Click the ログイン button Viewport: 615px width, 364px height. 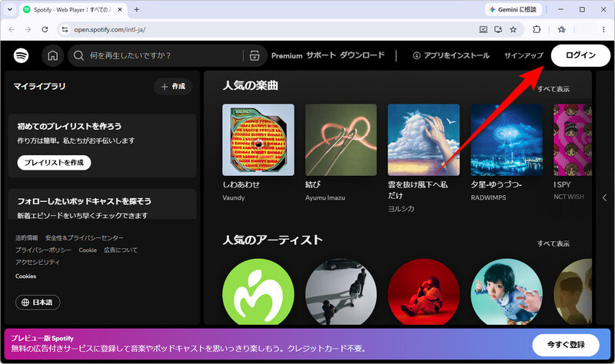point(580,55)
